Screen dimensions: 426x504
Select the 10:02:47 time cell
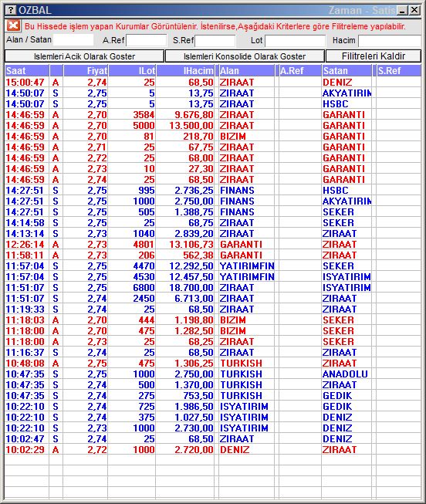pos(25,439)
